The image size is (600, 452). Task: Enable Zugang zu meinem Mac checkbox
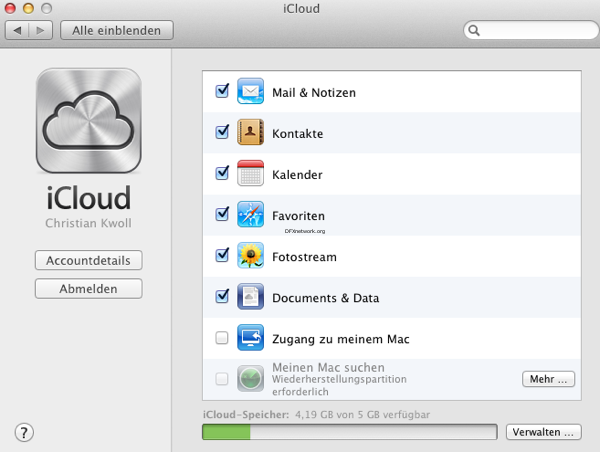(x=222, y=338)
